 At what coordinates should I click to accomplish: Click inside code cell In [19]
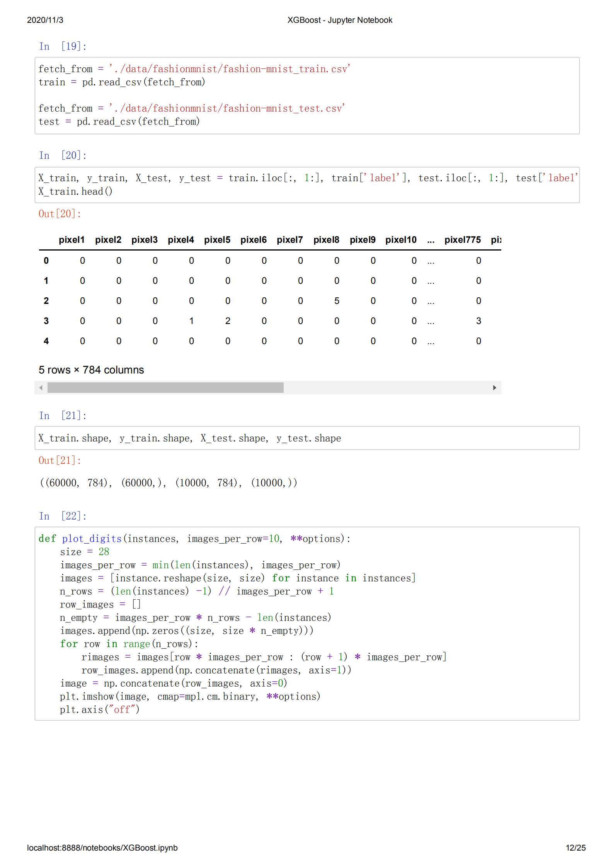tap(307, 95)
